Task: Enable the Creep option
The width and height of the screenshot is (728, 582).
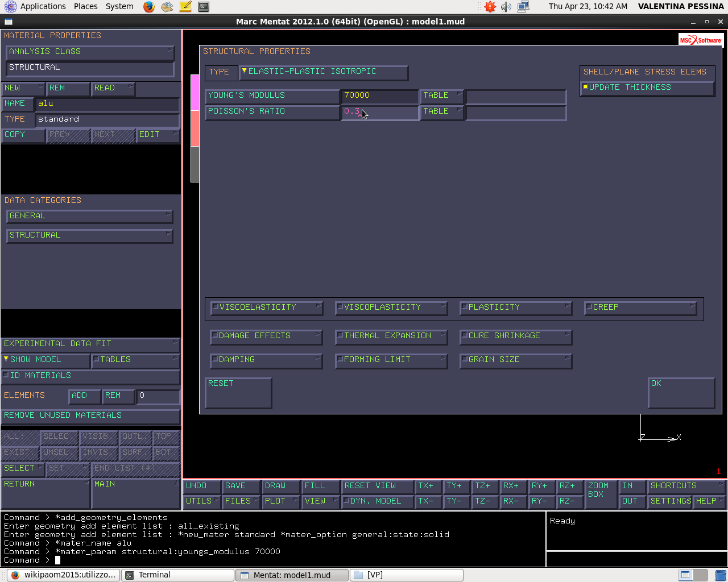Action: tap(640, 307)
